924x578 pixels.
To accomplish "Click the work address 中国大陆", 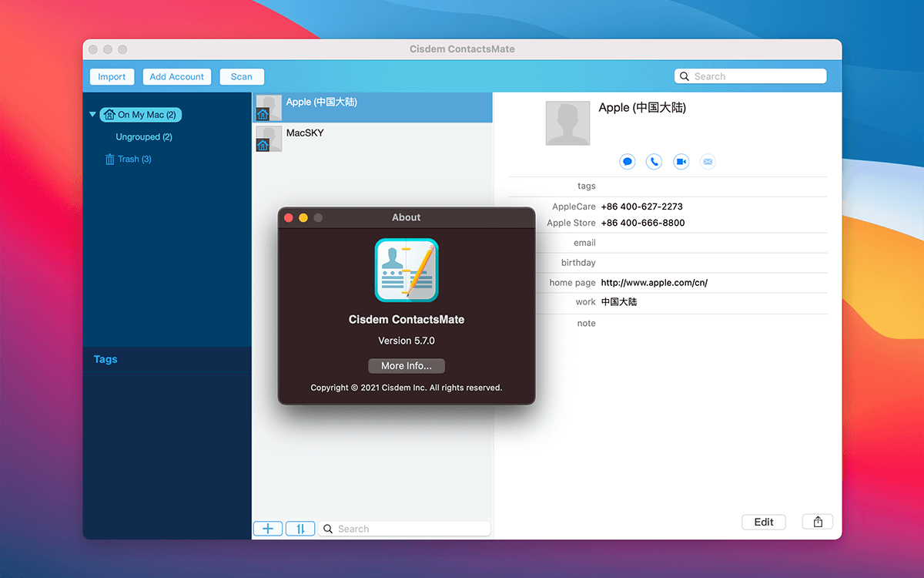I will (619, 302).
